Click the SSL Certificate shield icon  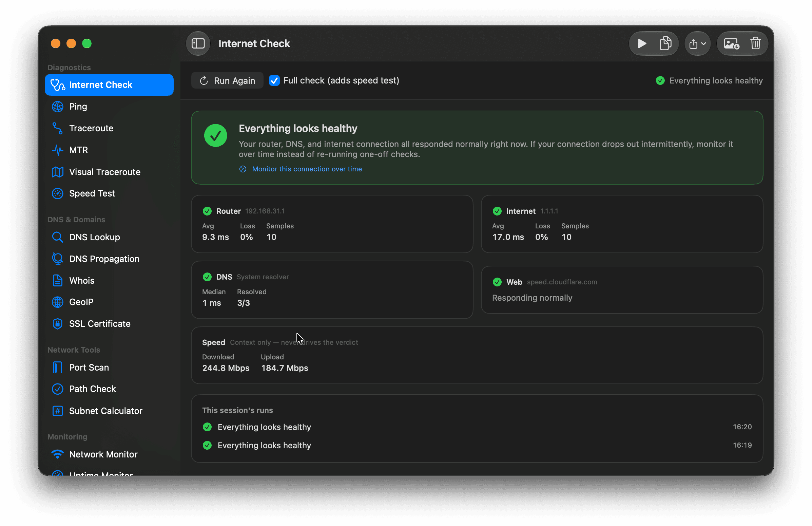pos(57,324)
